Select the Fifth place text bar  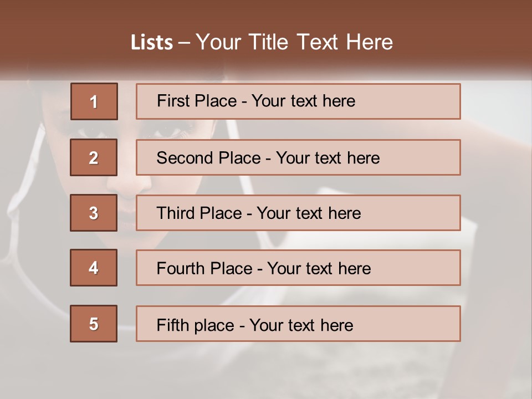(x=298, y=324)
